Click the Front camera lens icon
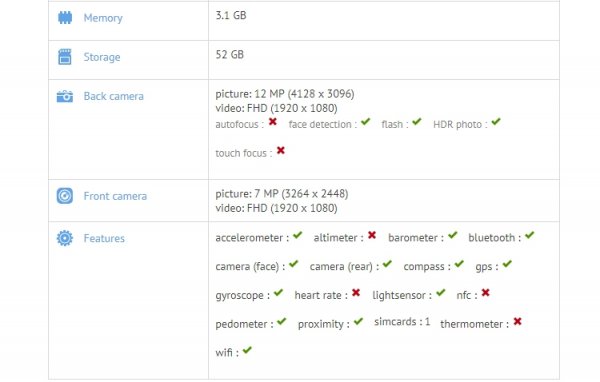600x382 pixels. 65,196
